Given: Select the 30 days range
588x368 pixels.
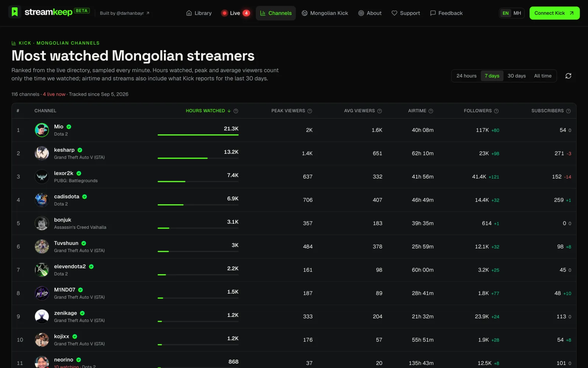Looking at the screenshot, I should [517, 76].
